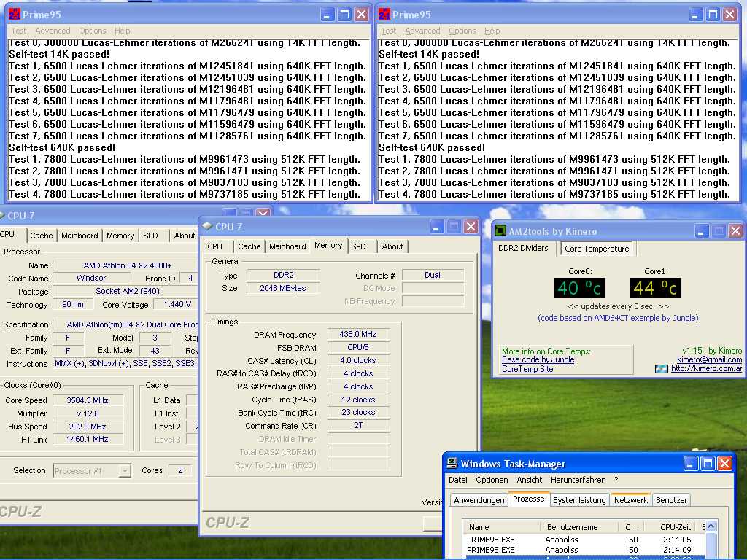747x560 pixels.
Task: Open the http://kimero.com.ar link
Action: click(706, 368)
